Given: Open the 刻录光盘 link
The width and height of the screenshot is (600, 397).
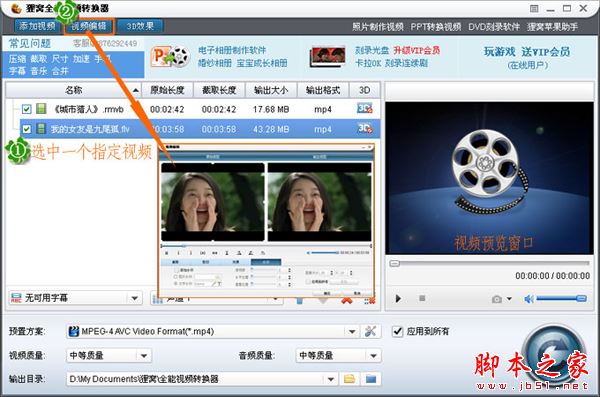Looking at the screenshot, I should point(372,50).
